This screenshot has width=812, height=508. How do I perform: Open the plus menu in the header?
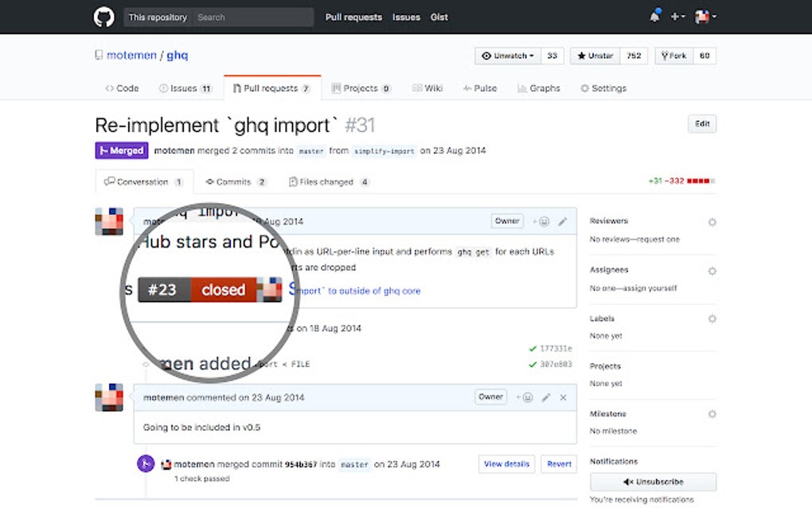tap(677, 16)
